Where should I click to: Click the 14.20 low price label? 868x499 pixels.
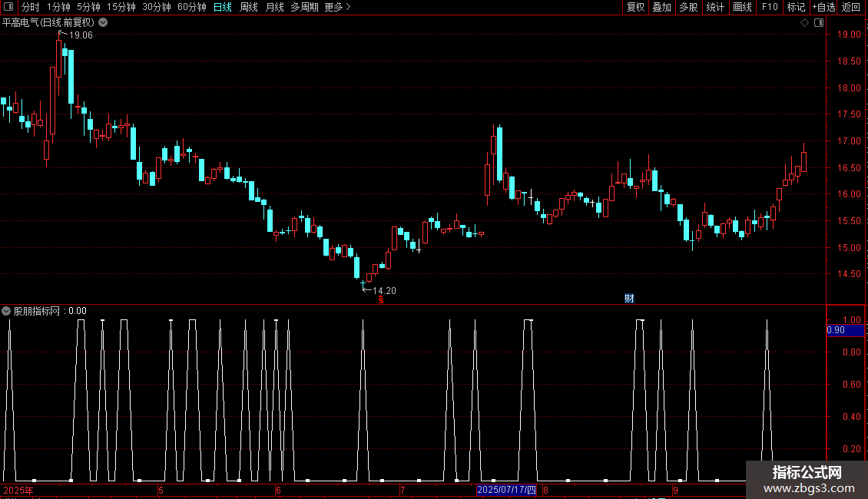(384, 290)
